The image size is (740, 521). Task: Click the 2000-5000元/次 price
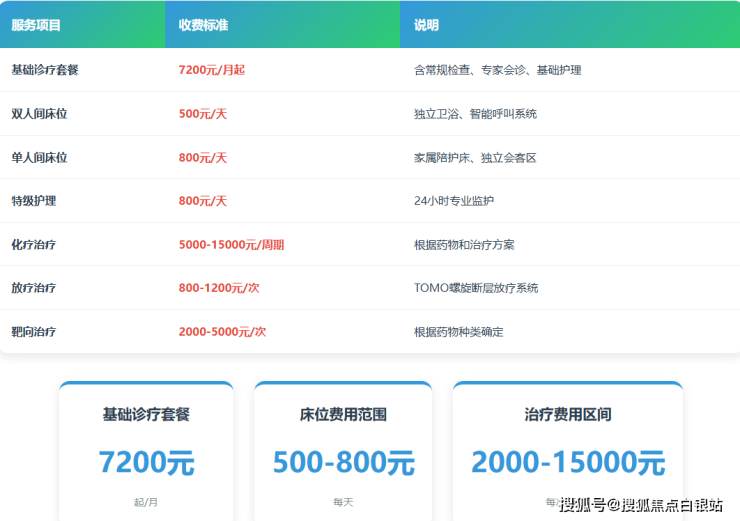pyautogui.click(x=222, y=332)
